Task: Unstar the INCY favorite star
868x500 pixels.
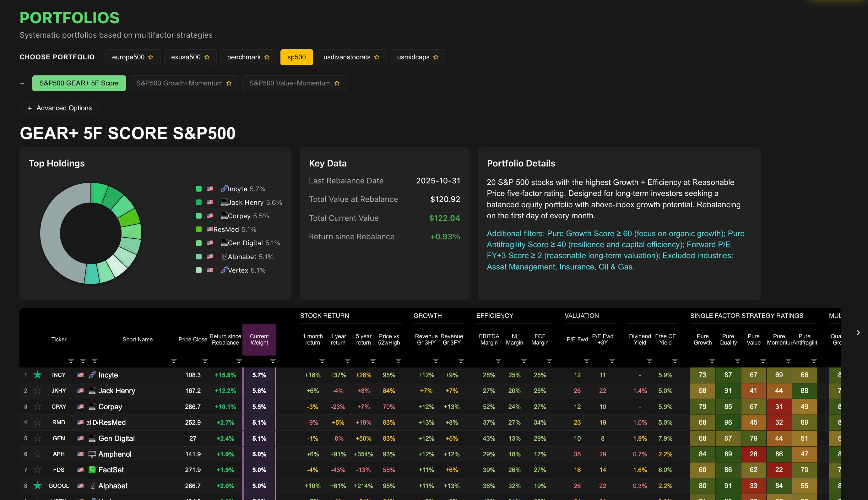Action: coord(37,375)
